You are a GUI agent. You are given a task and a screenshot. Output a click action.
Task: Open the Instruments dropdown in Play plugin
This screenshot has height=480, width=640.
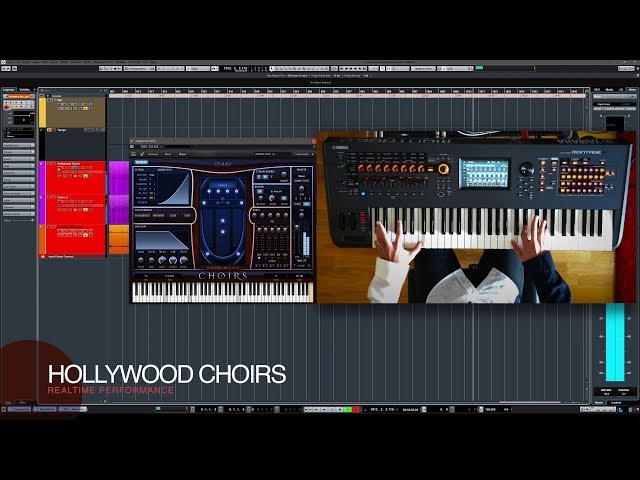303,154
